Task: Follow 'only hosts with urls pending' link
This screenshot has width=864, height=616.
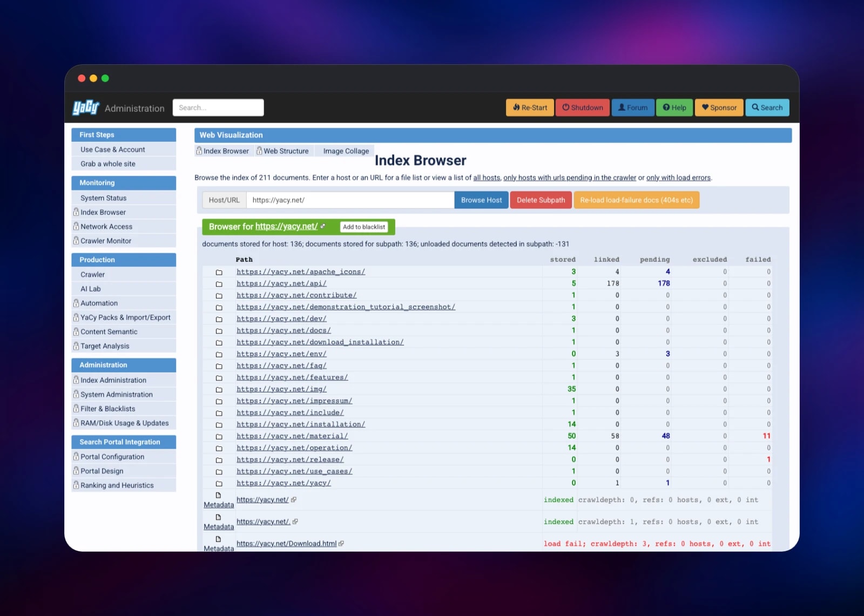Action: tap(570, 178)
